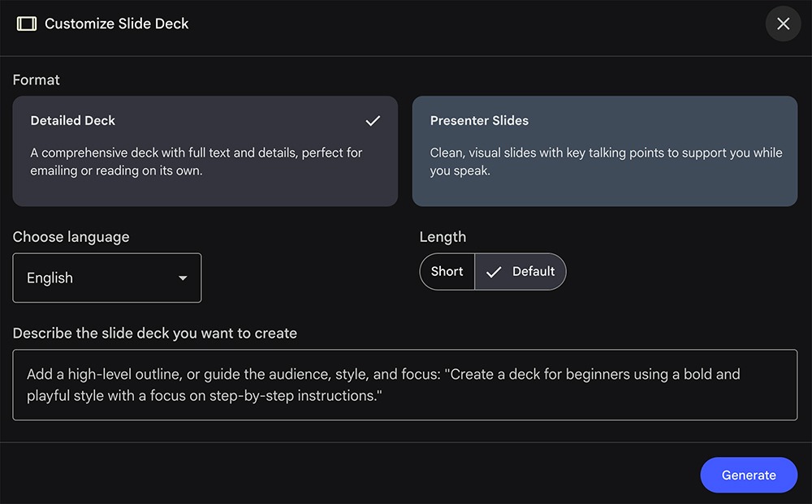Image resolution: width=812 pixels, height=504 pixels.
Task: Click the "Presenter Slides" heading
Action: click(479, 121)
